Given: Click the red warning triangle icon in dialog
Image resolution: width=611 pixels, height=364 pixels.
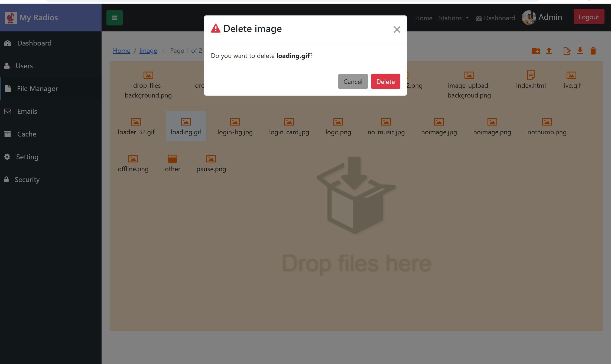Looking at the screenshot, I should coord(216,28).
